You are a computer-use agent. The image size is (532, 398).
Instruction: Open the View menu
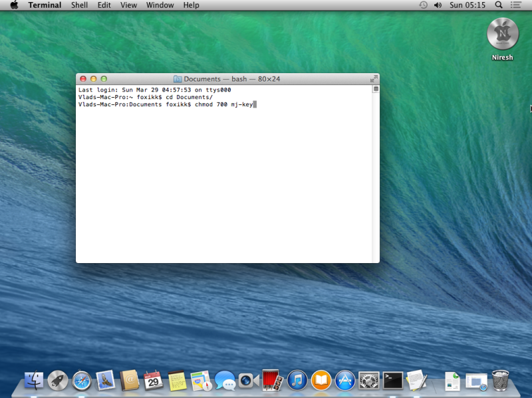click(128, 5)
